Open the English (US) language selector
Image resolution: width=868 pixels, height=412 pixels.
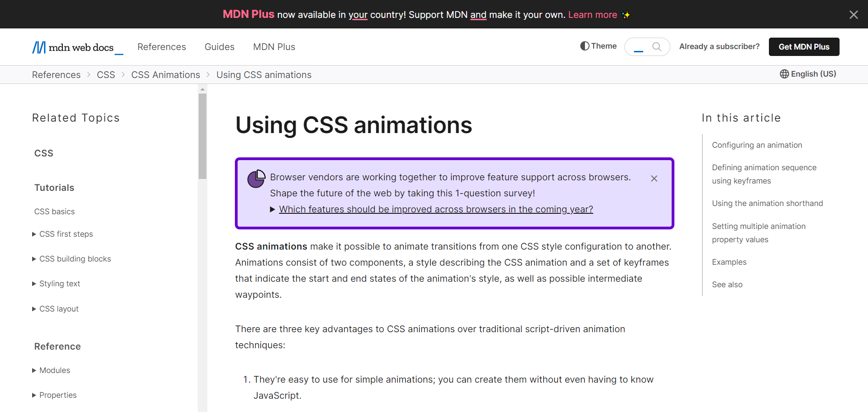(808, 74)
